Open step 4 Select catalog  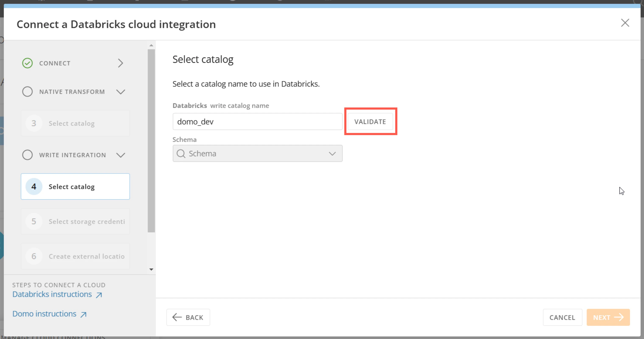(75, 186)
